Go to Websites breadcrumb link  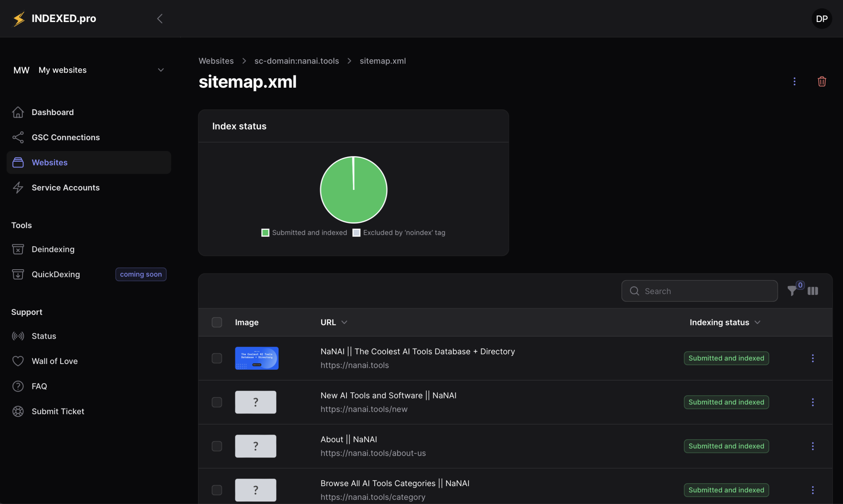click(216, 61)
